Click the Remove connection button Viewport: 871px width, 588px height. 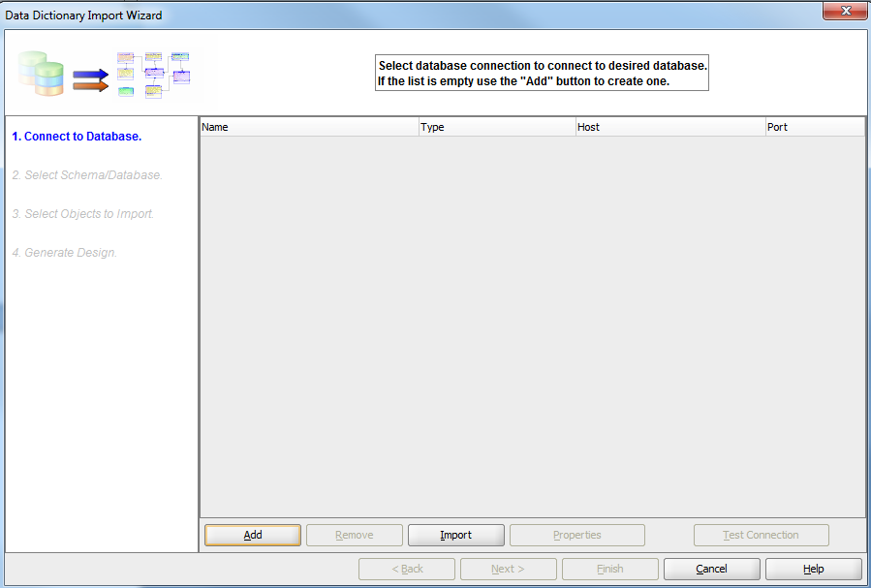355,535
